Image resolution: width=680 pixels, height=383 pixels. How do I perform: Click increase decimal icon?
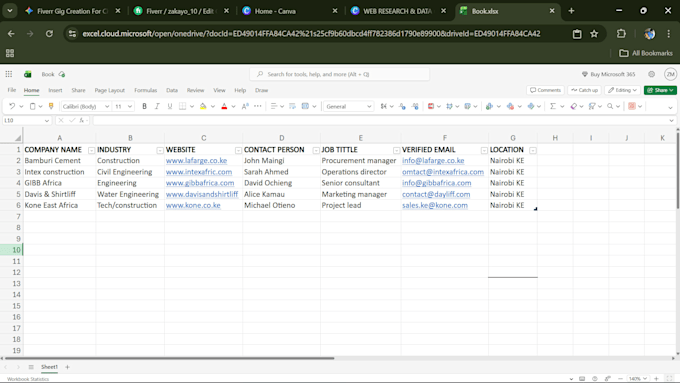pyautogui.click(x=415, y=106)
